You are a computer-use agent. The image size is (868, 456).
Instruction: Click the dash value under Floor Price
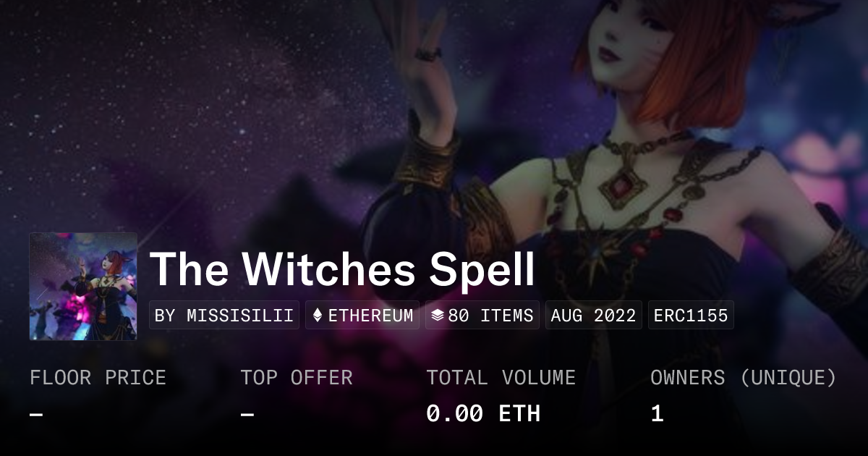[36, 414]
